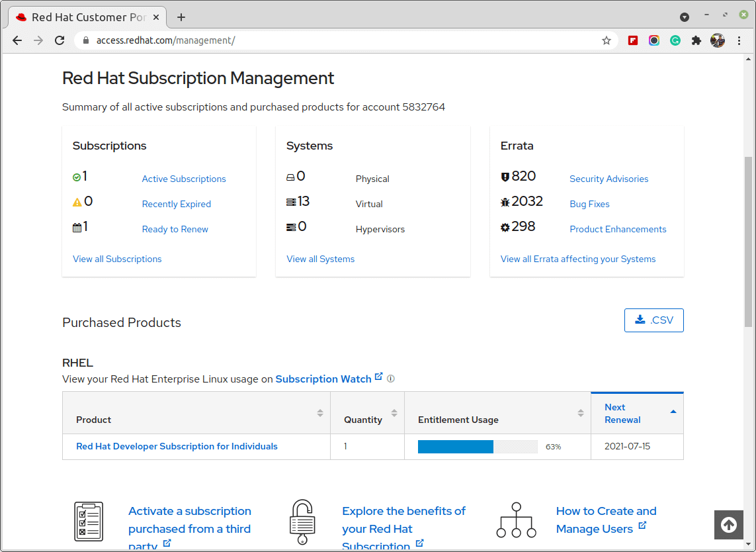Click the padlock benefits icon
Viewport: 756px width, 552px height.
pyautogui.click(x=302, y=522)
